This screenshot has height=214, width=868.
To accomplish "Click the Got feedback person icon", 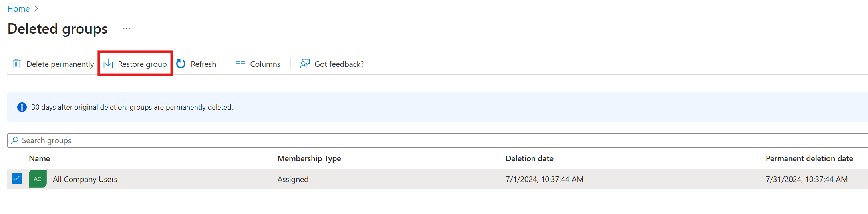I will pyautogui.click(x=305, y=64).
